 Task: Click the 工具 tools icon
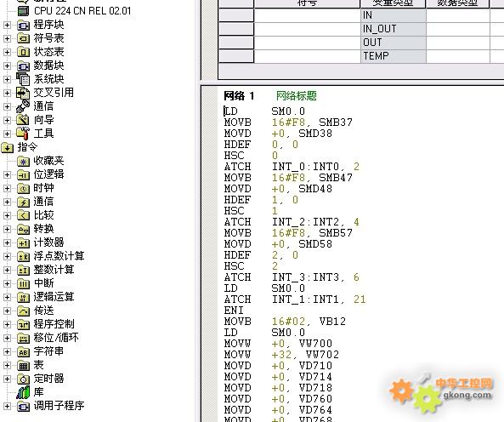[x=23, y=134]
